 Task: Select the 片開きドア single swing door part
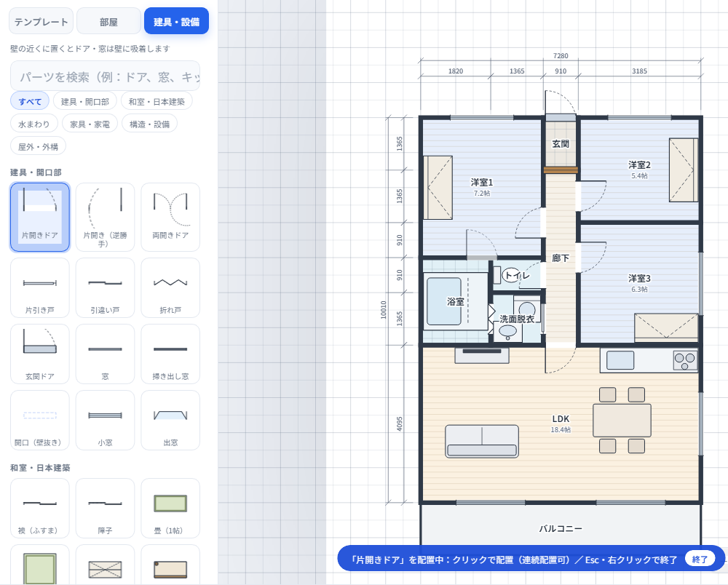(x=40, y=217)
